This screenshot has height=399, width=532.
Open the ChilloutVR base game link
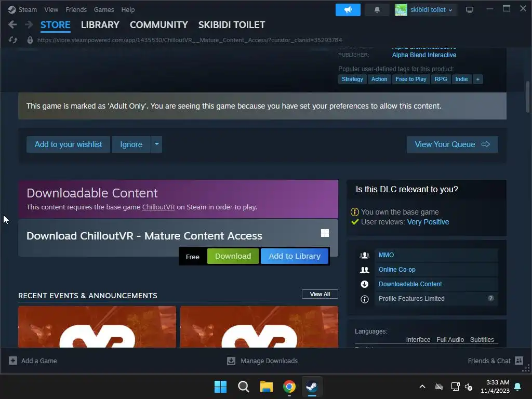158,207
